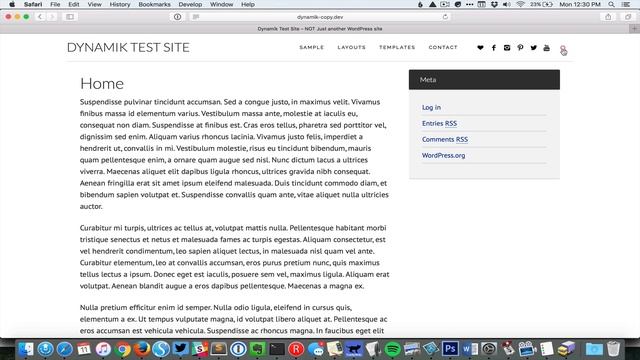Open Spotlight search in menu bar
Screen dimensions: 640x360
pyautogui.click(x=611, y=4)
